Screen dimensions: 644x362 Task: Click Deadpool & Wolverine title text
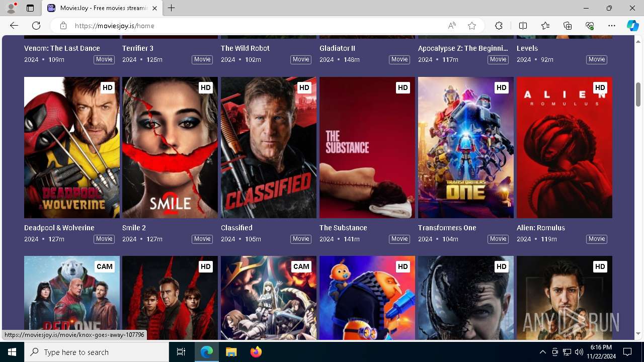(59, 228)
